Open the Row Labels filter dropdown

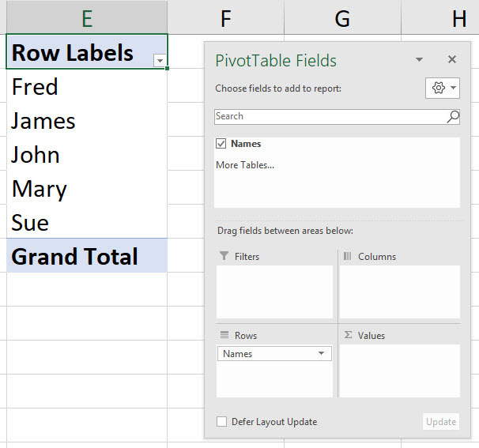(x=160, y=60)
